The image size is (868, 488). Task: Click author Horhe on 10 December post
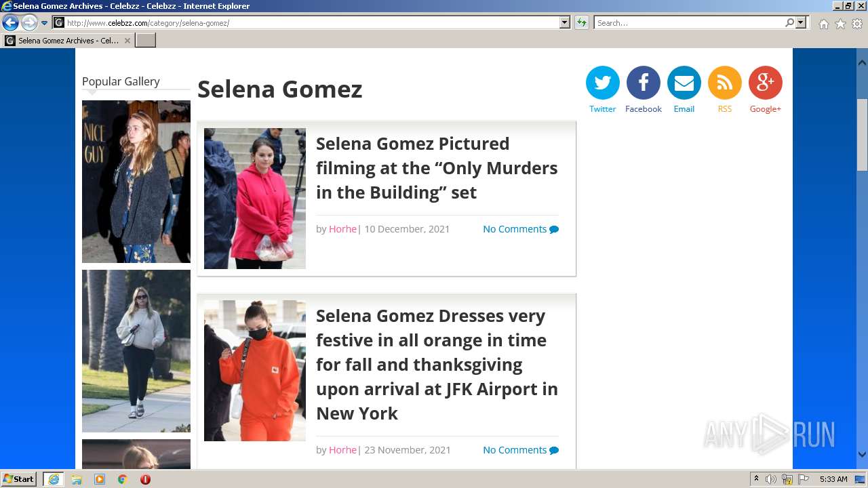click(342, 229)
